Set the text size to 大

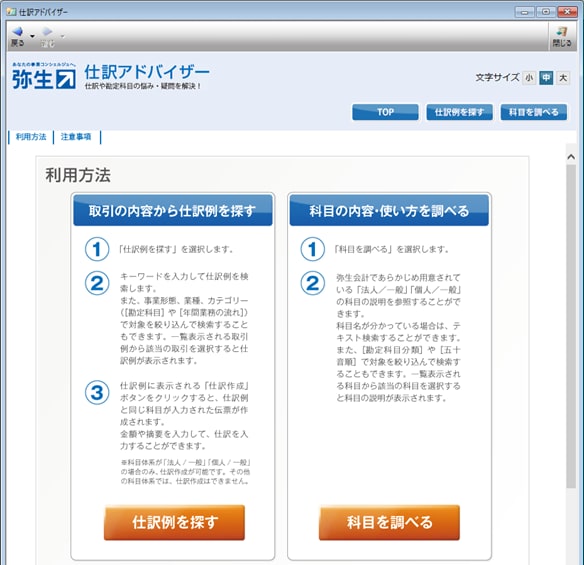click(x=563, y=78)
